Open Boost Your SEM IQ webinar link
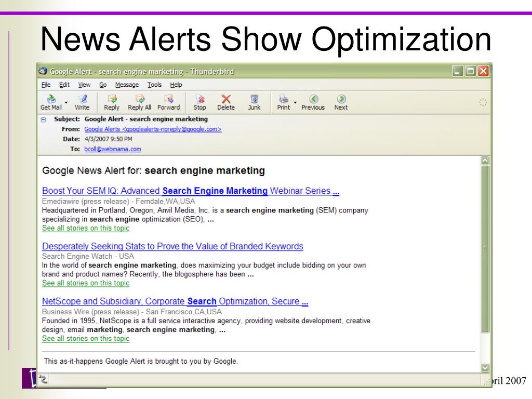This screenshot has height=399, width=532. coord(191,191)
